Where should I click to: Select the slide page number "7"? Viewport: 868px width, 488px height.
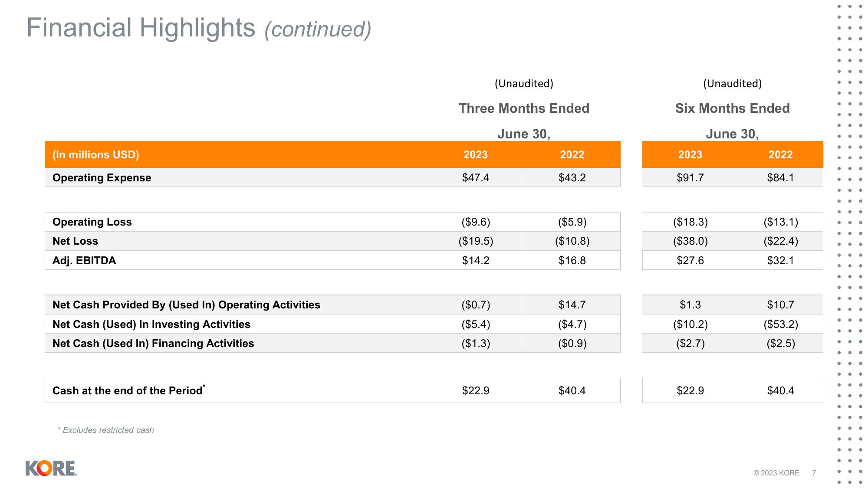814,473
